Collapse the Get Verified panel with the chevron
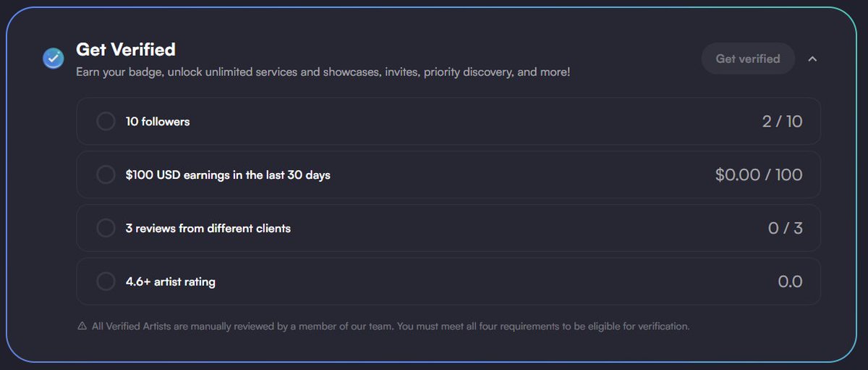 (x=812, y=59)
